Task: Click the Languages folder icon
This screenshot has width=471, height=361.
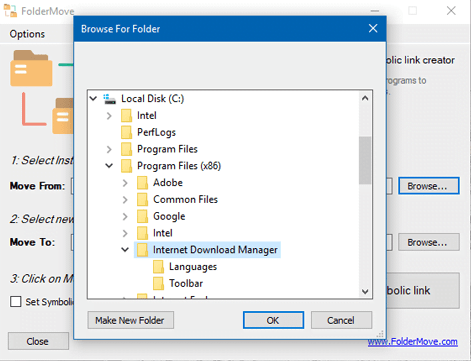Action: (158, 267)
